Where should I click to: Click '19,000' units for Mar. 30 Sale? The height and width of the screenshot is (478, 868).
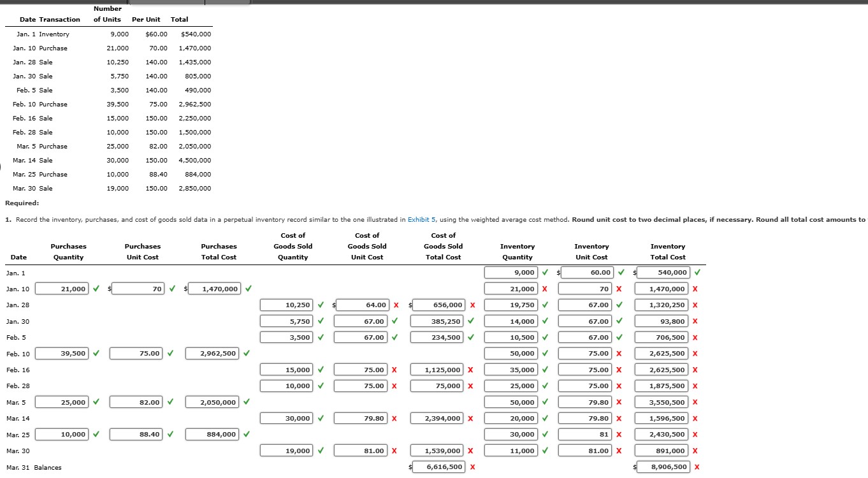coord(118,189)
